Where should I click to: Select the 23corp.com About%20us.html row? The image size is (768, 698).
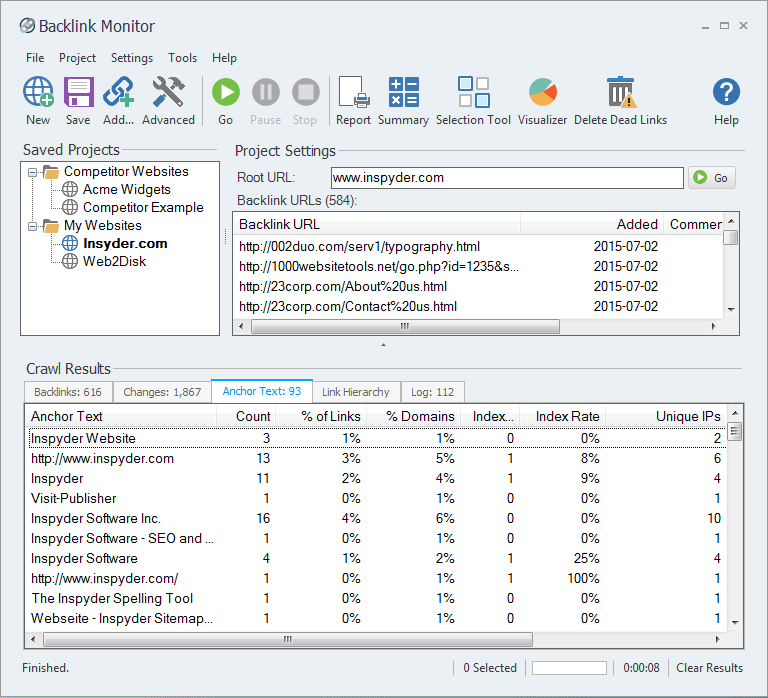click(x=478, y=287)
